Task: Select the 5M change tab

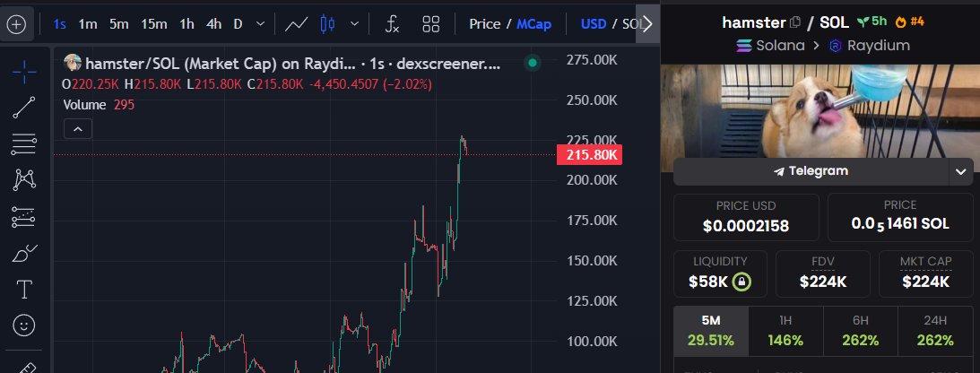Action: [x=711, y=331]
